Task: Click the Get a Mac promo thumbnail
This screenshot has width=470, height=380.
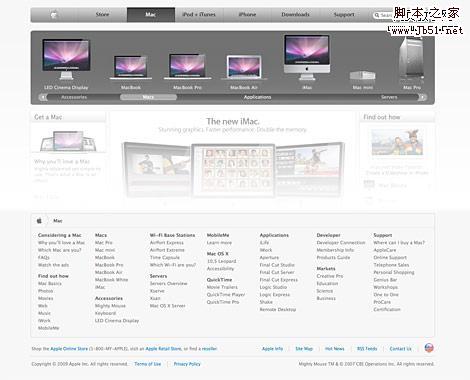Action: pos(68,141)
